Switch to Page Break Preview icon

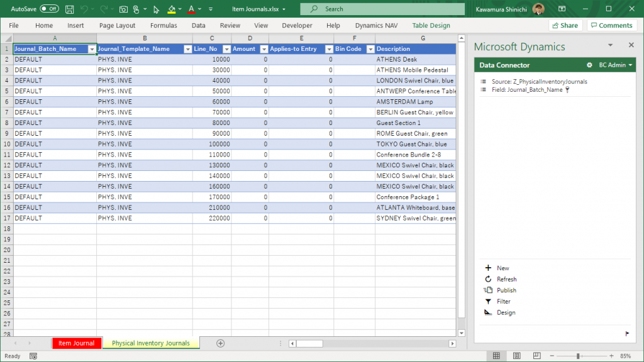537,356
